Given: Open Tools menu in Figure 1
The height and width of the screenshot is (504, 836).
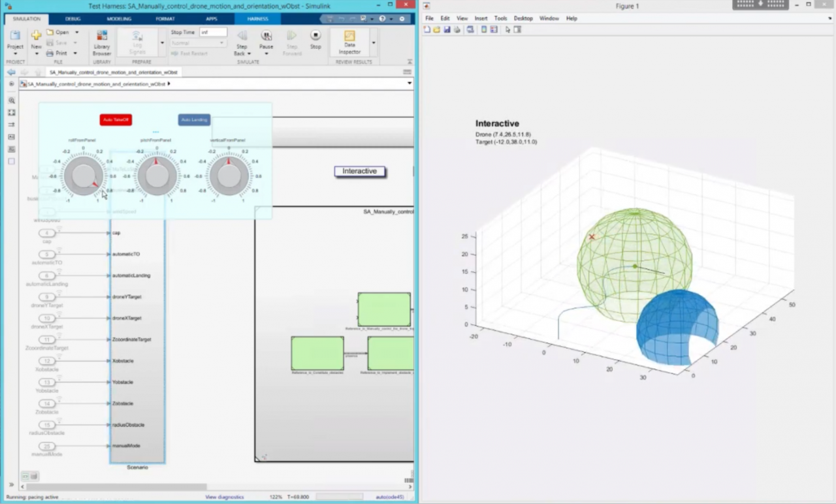Looking at the screenshot, I should (500, 18).
